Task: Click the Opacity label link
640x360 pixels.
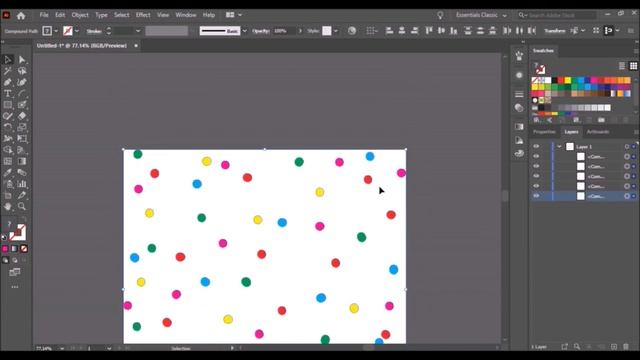Action: [x=260, y=31]
